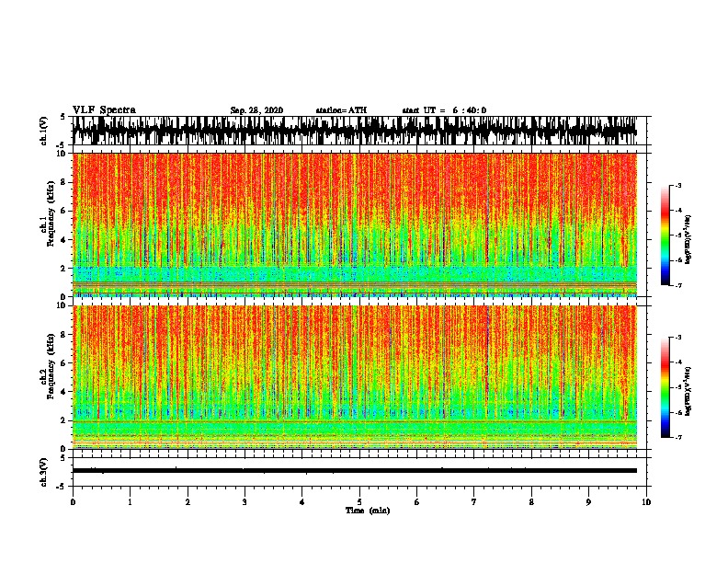Click the 'ch.3(V)' axis label
This screenshot has height=563, width=728.
tap(43, 472)
